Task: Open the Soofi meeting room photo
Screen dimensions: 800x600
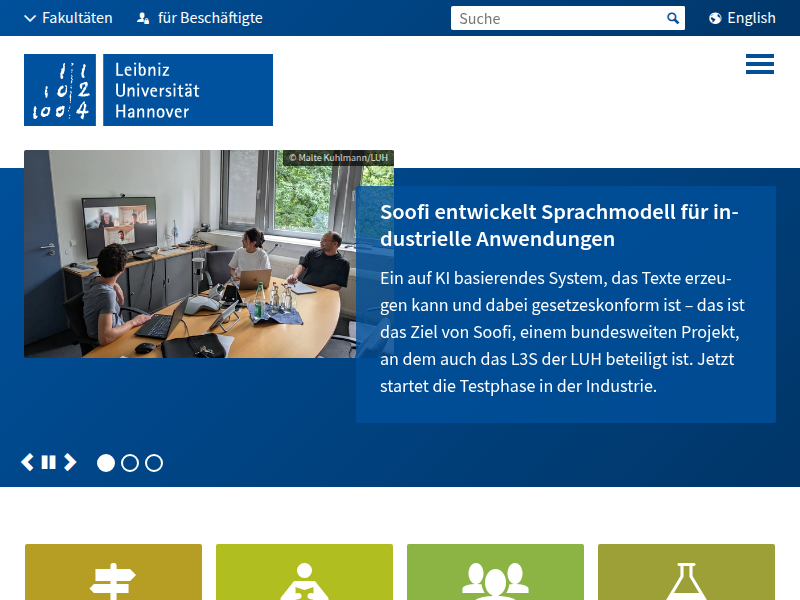Action: click(190, 254)
